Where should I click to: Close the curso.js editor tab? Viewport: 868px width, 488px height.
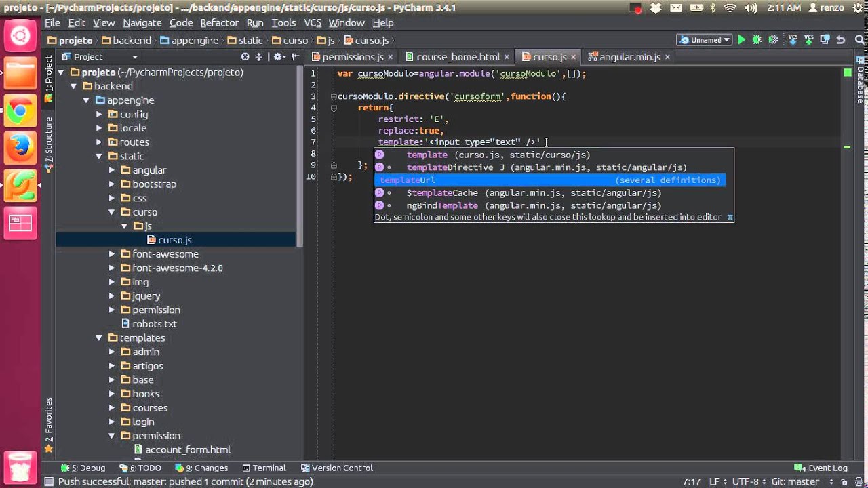[x=574, y=57]
